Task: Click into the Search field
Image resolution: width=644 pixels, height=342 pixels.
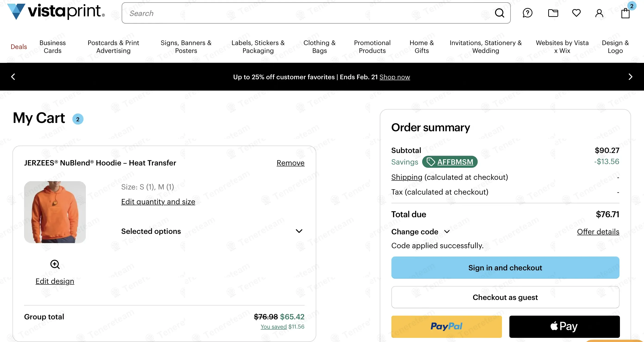Action: click(x=300, y=13)
